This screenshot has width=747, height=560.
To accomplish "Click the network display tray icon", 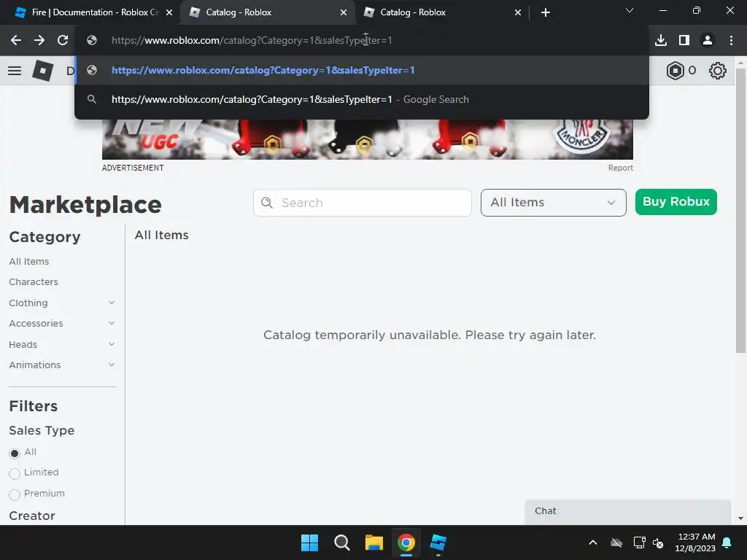I will (x=639, y=542).
